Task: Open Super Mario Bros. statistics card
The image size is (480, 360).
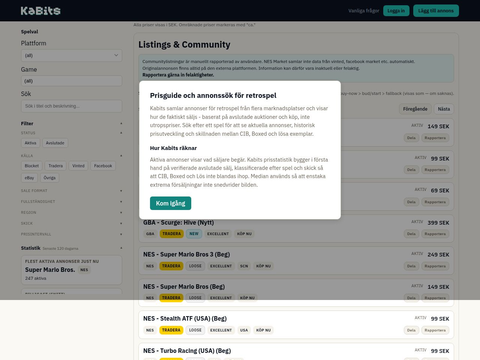Action: (x=71, y=270)
